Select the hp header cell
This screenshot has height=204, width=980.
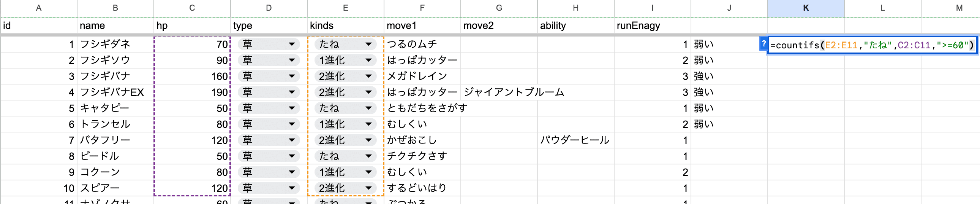(x=192, y=25)
